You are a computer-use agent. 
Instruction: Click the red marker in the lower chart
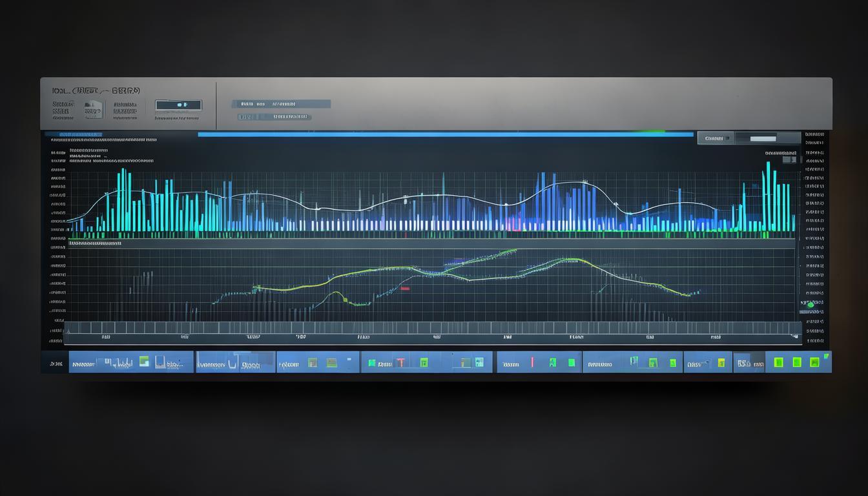pyautogui.click(x=405, y=288)
